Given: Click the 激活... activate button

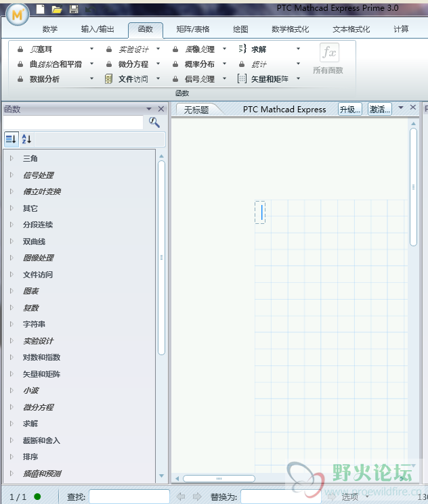Looking at the screenshot, I should click(380, 110).
